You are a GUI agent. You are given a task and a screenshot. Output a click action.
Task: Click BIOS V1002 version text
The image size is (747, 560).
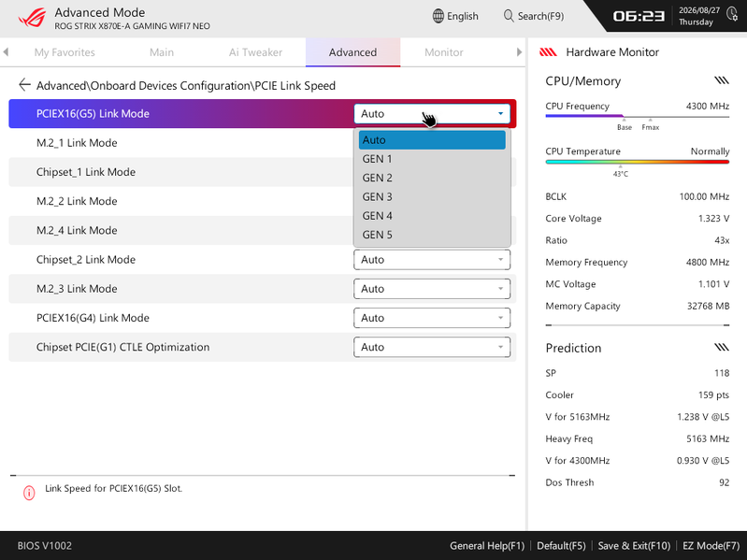pos(45,546)
